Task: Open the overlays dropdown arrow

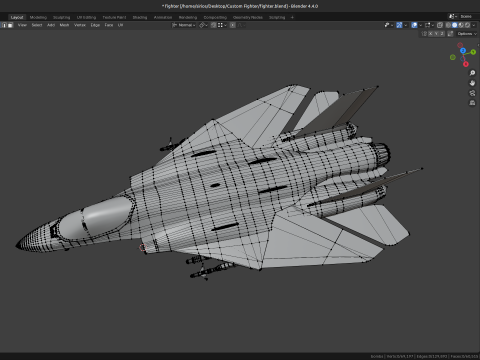Action: [420, 25]
